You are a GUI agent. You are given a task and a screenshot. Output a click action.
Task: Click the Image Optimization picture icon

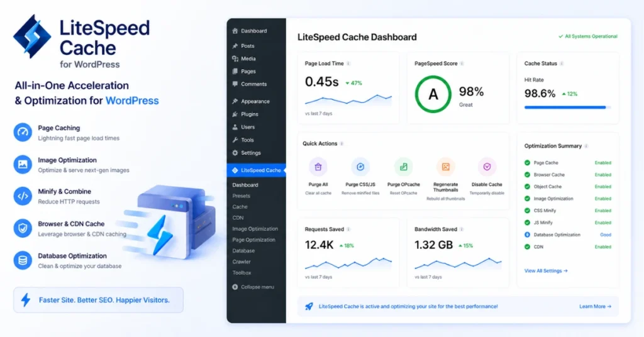[23, 164]
